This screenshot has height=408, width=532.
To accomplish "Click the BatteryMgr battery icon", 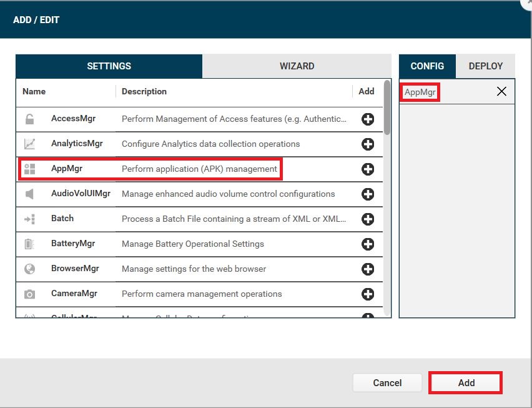I will point(29,244).
